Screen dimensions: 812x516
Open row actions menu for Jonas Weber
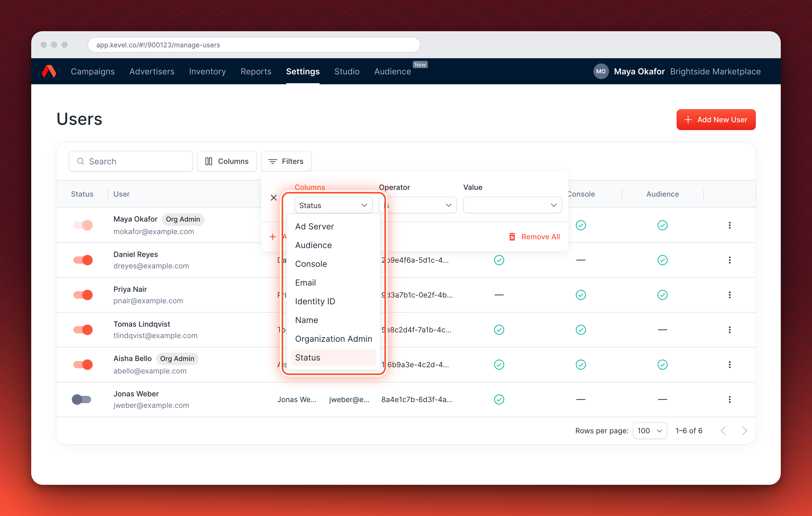tap(729, 399)
